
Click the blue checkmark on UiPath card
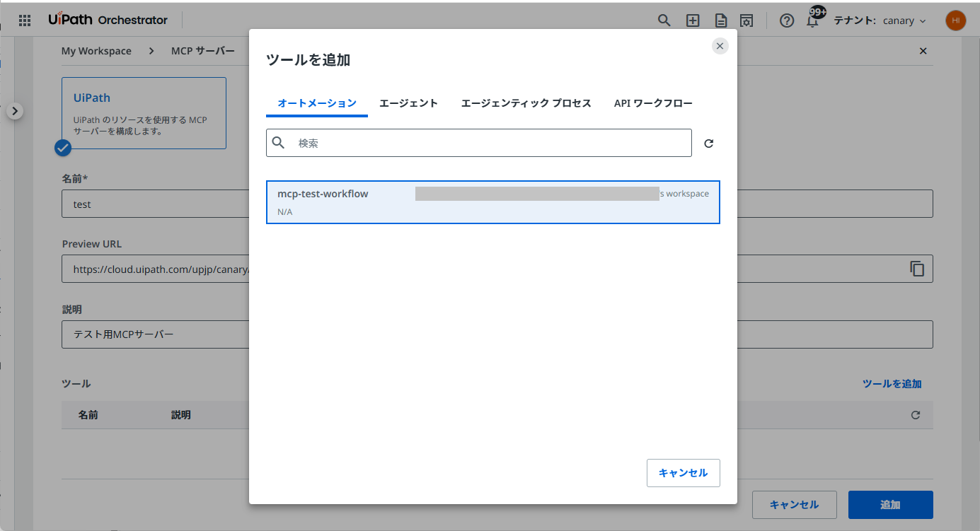[x=63, y=148]
